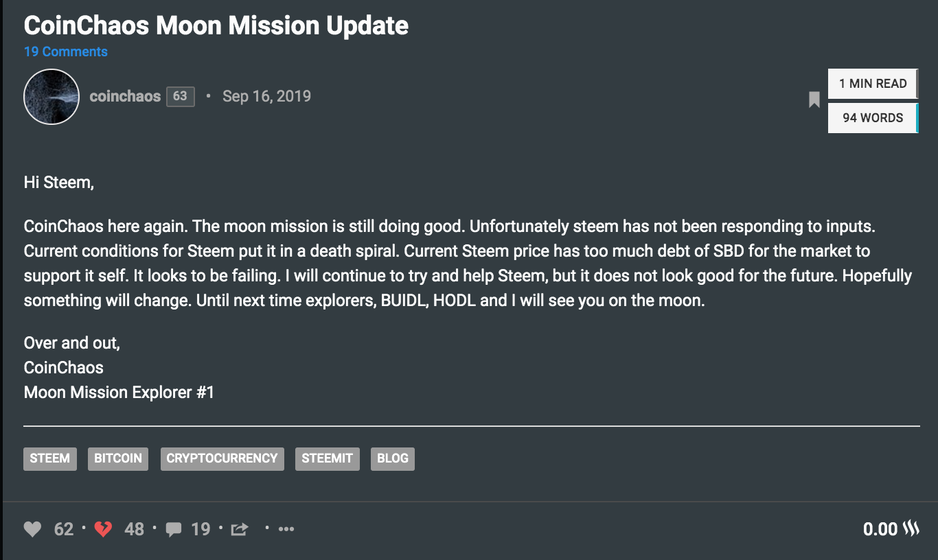Image resolution: width=938 pixels, height=560 pixels.
Task: Click the Steem logo next to payout
Action: [911, 529]
